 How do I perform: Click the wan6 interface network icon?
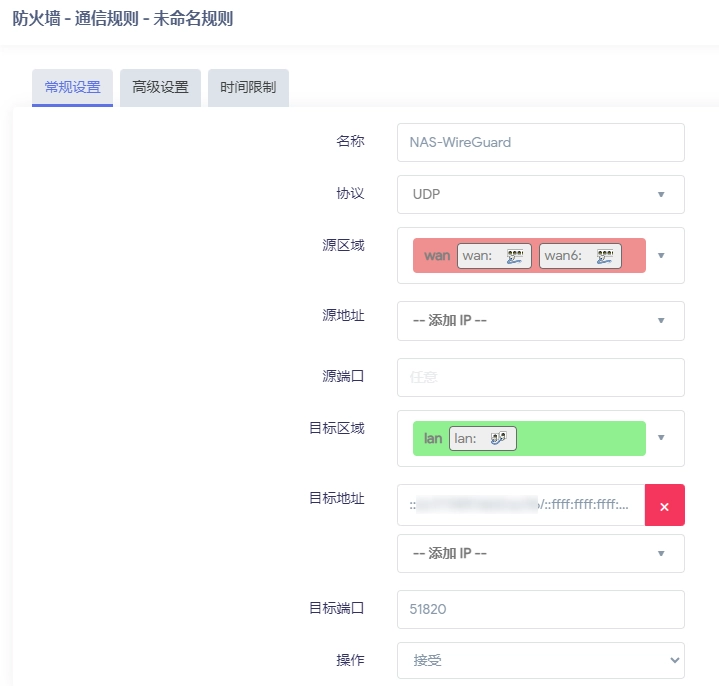(605, 256)
